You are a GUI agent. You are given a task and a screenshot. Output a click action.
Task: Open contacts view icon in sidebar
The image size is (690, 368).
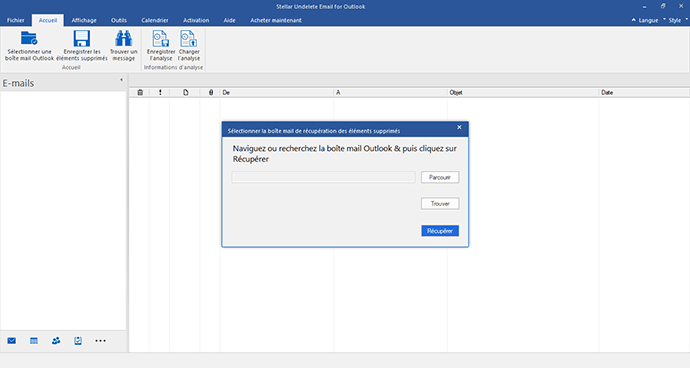56,341
